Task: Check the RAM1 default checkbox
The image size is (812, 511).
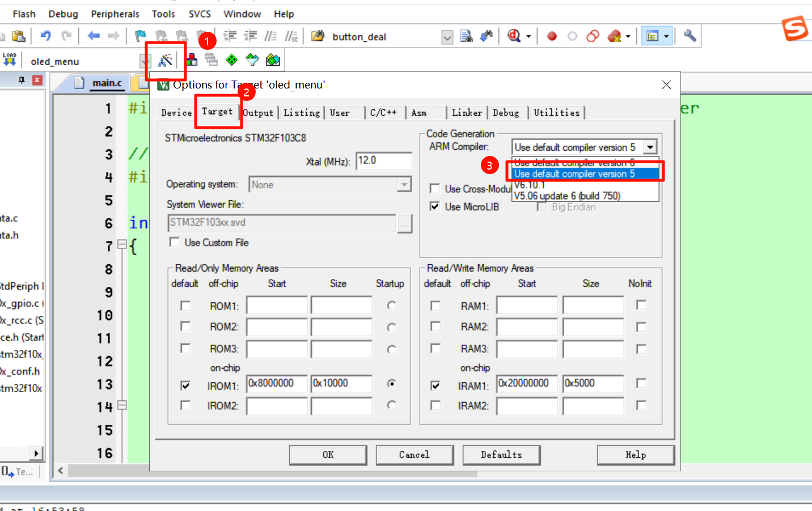Action: click(x=435, y=306)
